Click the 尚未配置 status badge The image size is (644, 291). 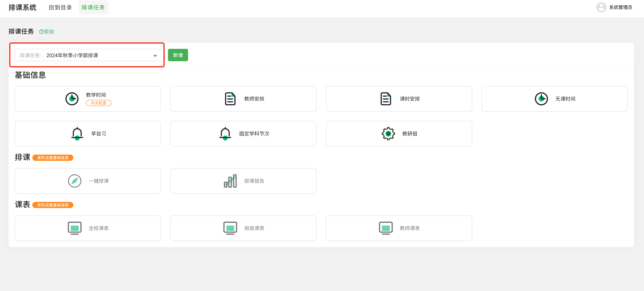coord(98,103)
